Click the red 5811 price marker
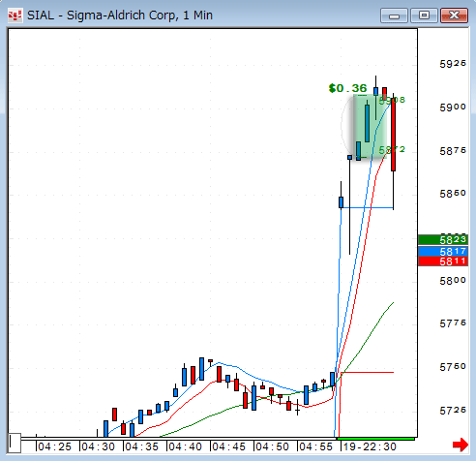476x461 pixels. (443, 261)
